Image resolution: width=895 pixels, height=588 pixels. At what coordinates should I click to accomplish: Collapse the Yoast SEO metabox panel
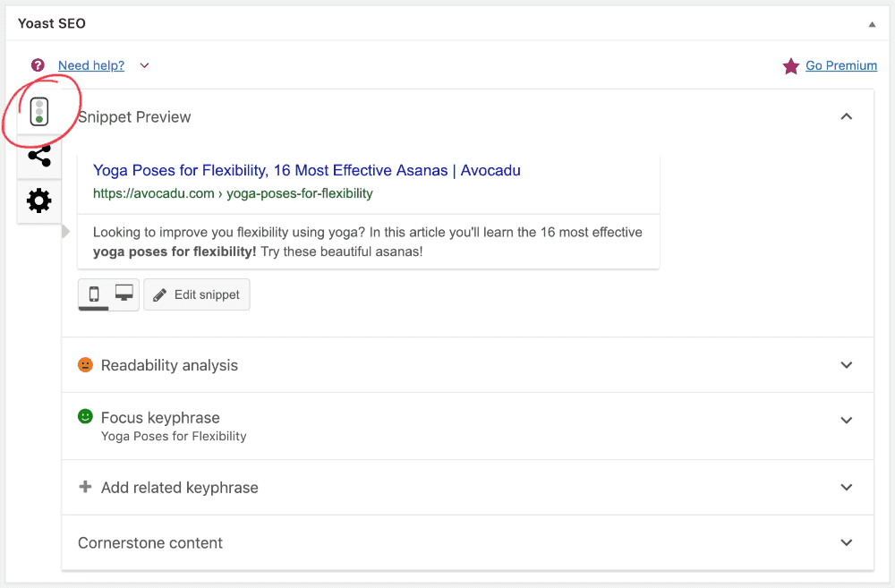[872, 24]
